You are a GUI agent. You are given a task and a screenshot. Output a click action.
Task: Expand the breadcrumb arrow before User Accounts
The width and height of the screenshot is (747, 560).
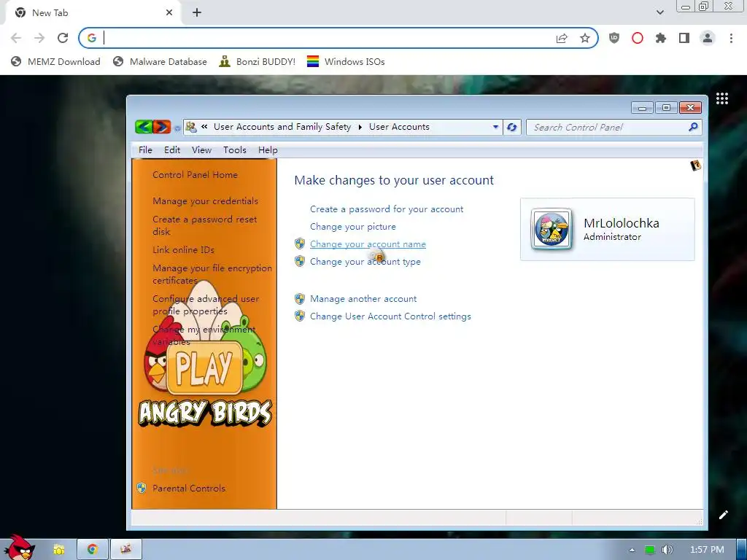coord(360,127)
